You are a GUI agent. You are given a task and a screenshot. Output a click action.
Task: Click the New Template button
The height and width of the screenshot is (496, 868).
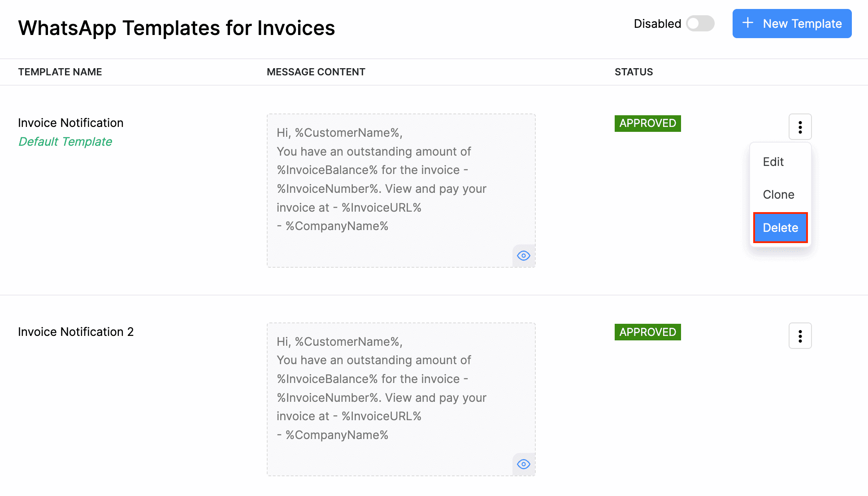pos(792,24)
